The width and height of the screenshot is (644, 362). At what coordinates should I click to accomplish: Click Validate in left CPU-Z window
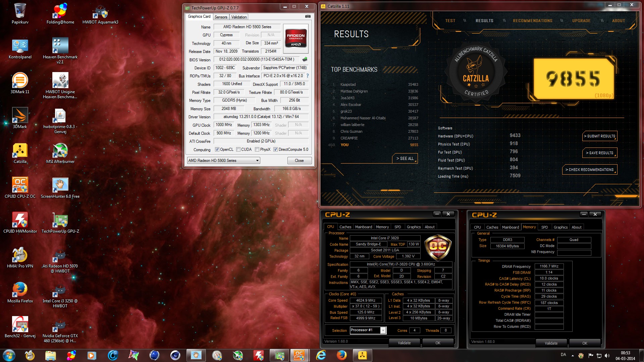pyautogui.click(x=404, y=343)
